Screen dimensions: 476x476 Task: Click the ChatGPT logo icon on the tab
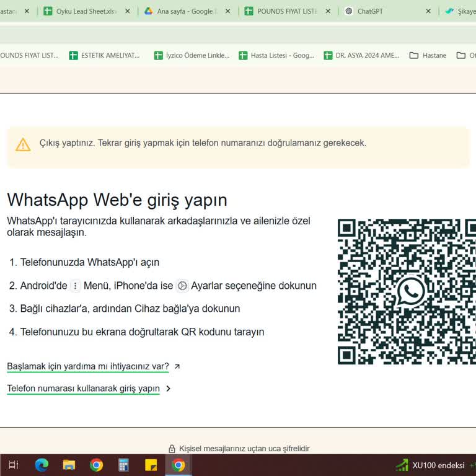[x=349, y=11]
